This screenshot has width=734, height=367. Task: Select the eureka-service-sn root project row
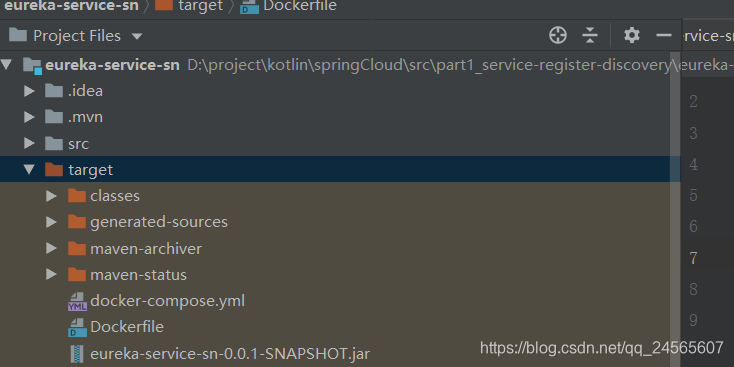pyautogui.click(x=340, y=65)
